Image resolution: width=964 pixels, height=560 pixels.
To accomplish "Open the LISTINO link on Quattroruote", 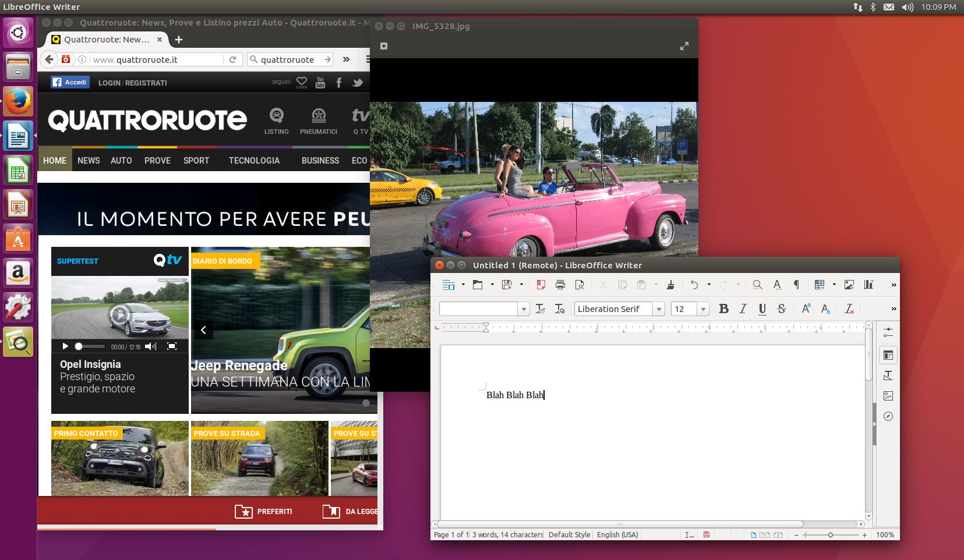I will pos(276,121).
